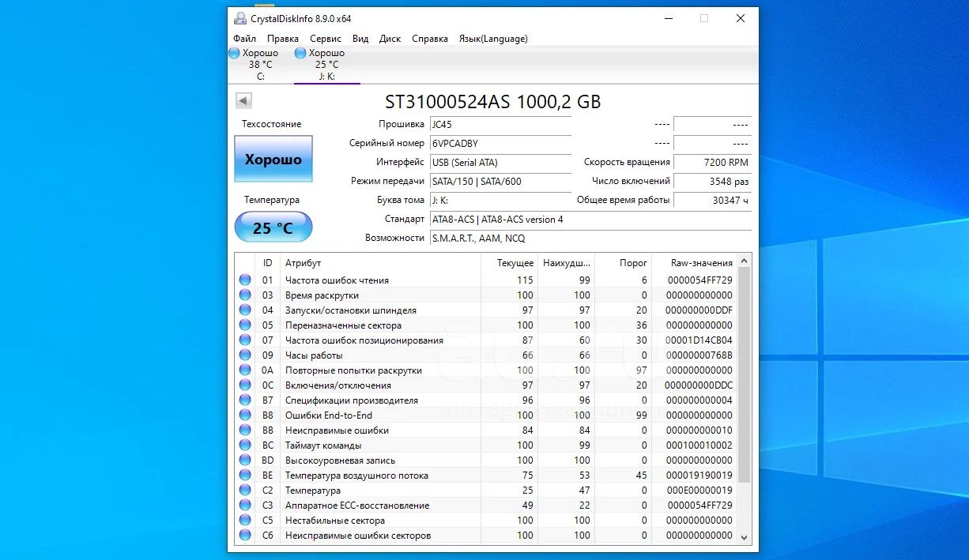Click the CrystalDiskInfo app icon in title bar

point(240,18)
